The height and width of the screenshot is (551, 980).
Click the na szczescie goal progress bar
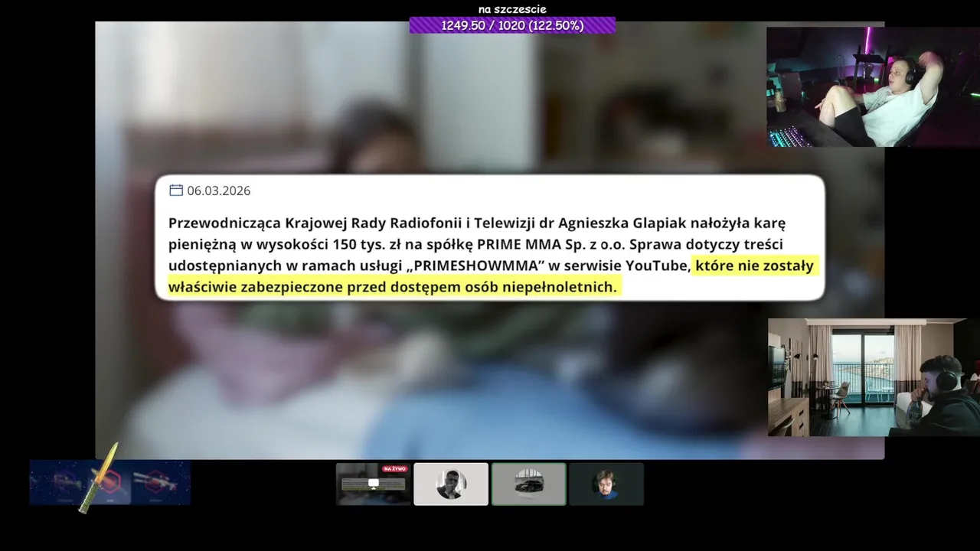tap(512, 25)
